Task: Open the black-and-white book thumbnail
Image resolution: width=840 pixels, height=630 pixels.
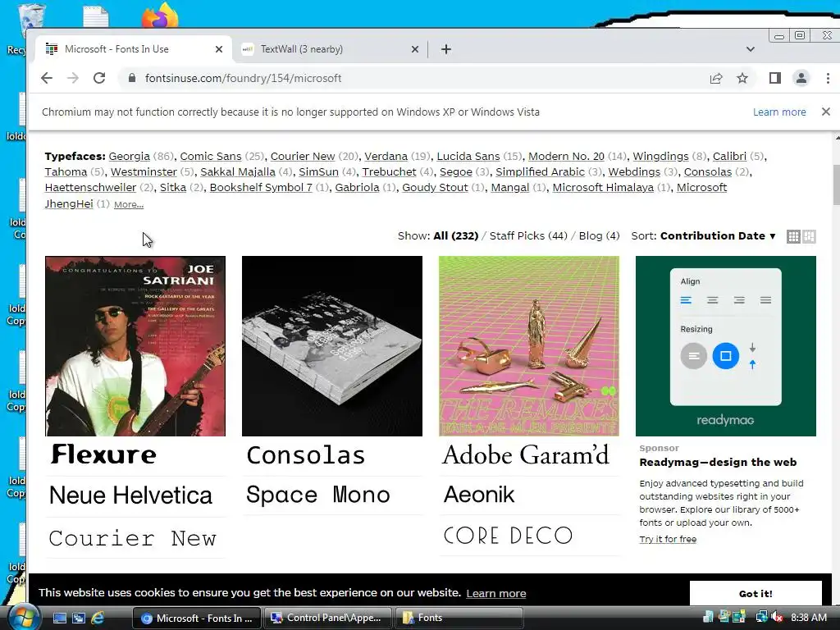Action: (332, 346)
